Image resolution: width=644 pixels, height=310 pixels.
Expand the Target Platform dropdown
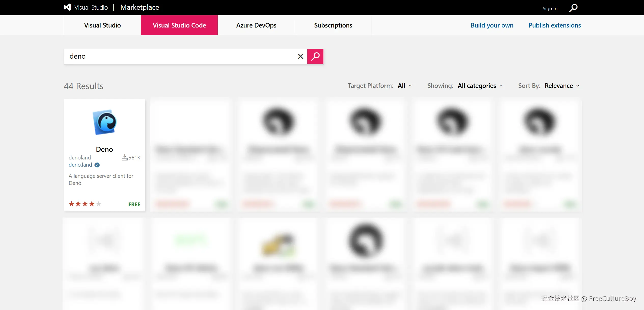point(405,86)
